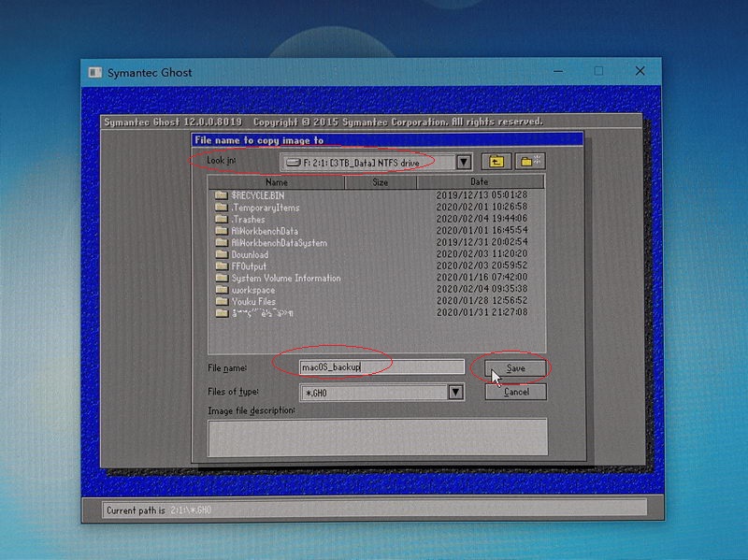Image resolution: width=748 pixels, height=560 pixels.
Task: Sort file list by Name column header
Action: (277, 182)
